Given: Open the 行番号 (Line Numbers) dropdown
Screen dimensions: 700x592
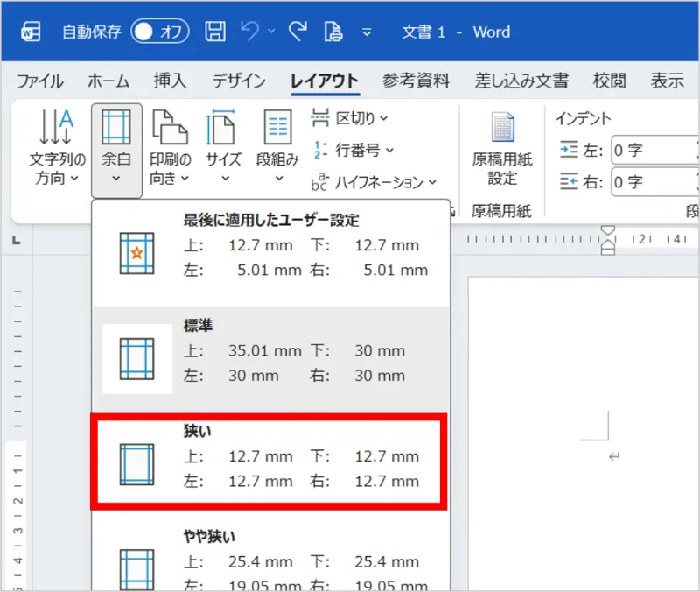Looking at the screenshot, I should [353, 150].
